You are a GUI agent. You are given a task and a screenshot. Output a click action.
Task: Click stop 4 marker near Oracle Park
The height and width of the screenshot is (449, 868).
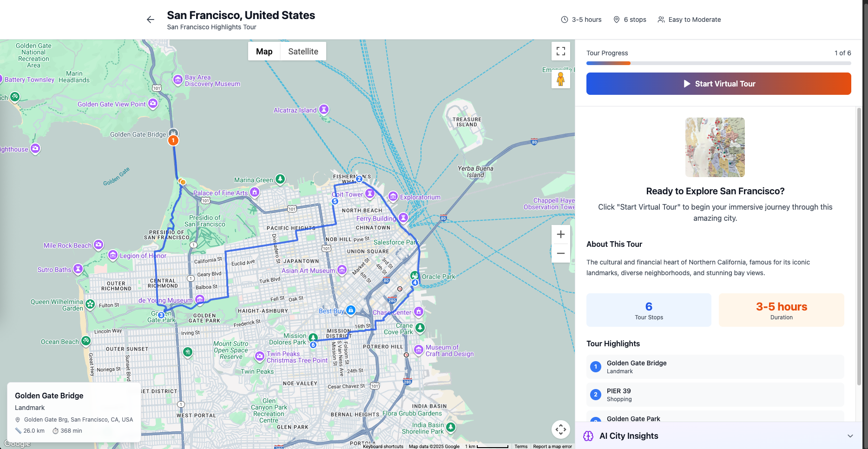(415, 282)
